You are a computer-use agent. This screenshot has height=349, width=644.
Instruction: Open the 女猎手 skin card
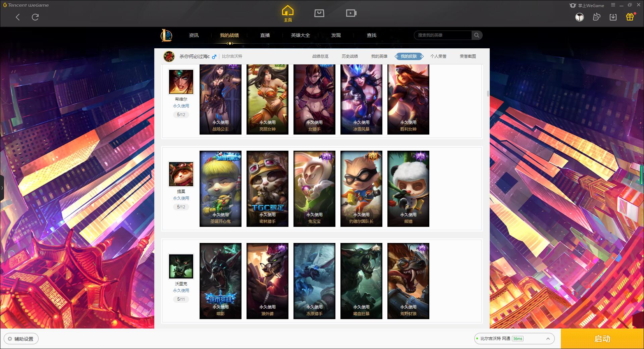(x=314, y=99)
